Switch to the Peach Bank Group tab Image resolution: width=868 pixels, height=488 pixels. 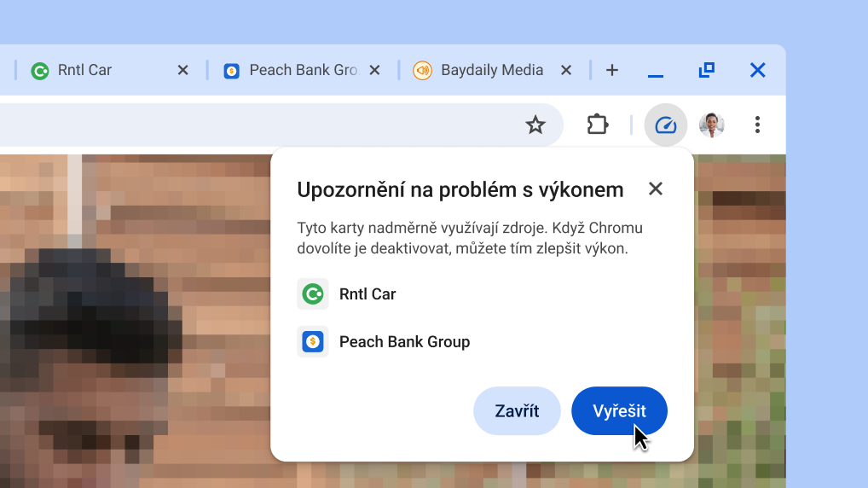(x=302, y=70)
